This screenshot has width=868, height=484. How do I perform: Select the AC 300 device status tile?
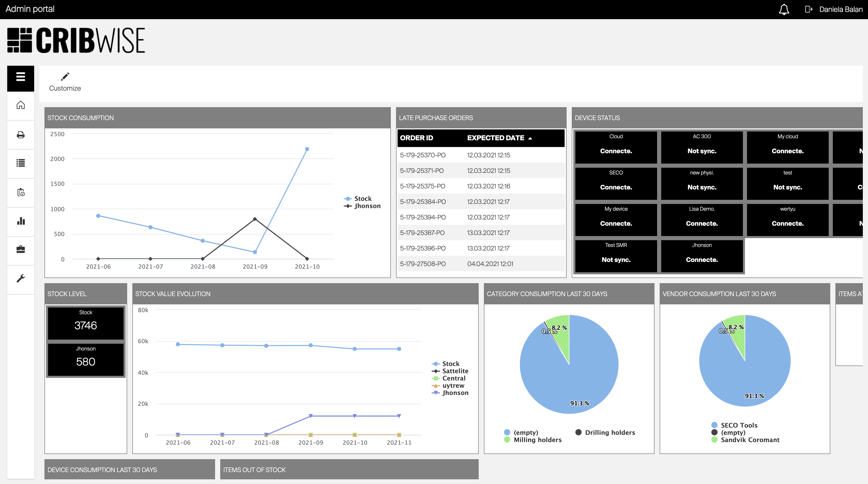(x=702, y=147)
